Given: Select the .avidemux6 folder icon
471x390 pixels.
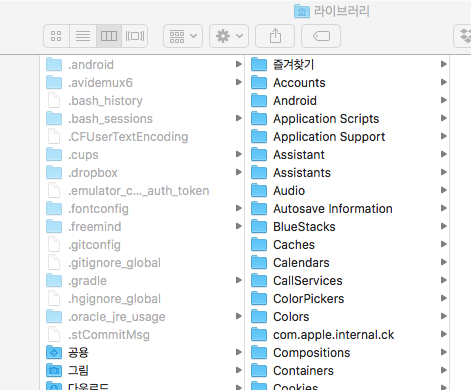Looking at the screenshot, I should 54,82.
